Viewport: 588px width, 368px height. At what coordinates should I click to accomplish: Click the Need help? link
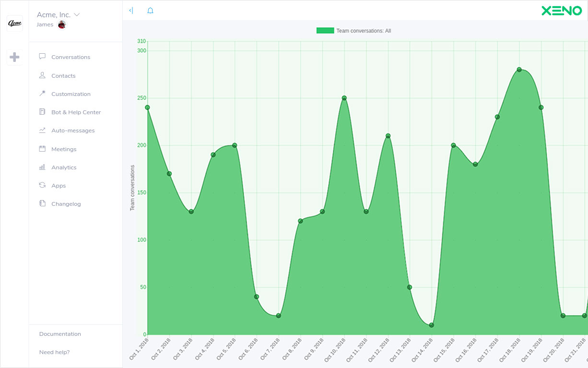(x=54, y=352)
